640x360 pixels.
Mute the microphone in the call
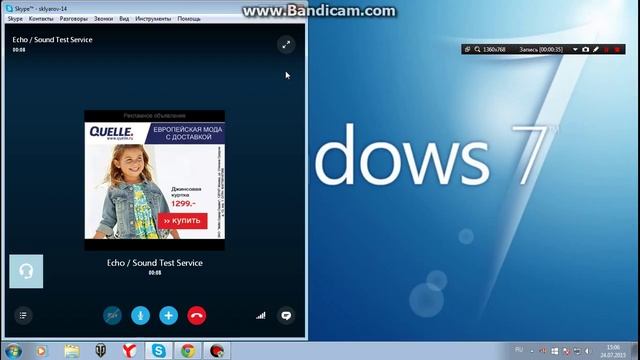coord(140,316)
